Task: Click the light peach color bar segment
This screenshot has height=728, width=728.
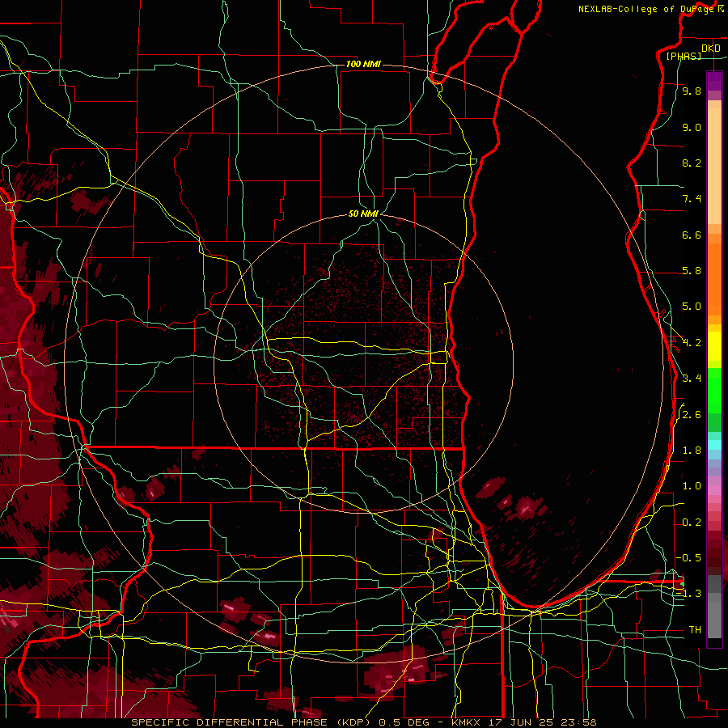Action: (x=714, y=166)
